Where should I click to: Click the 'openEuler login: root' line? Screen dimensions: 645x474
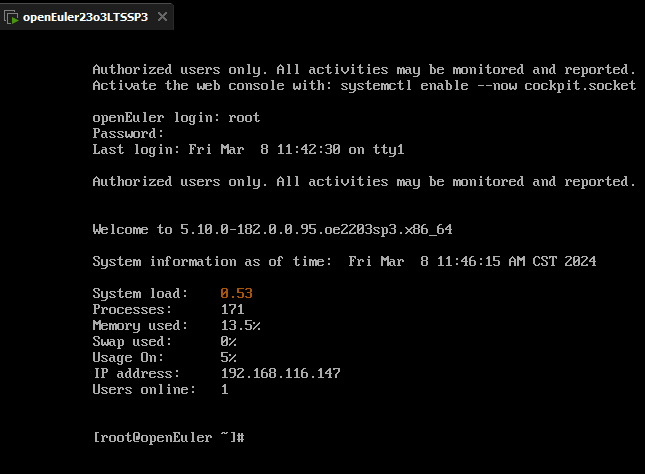pyautogui.click(x=176, y=117)
